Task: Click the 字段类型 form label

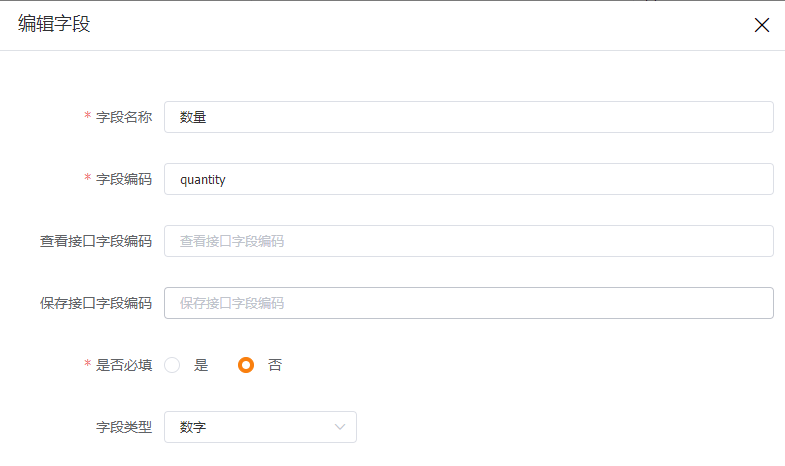Action: coord(124,427)
